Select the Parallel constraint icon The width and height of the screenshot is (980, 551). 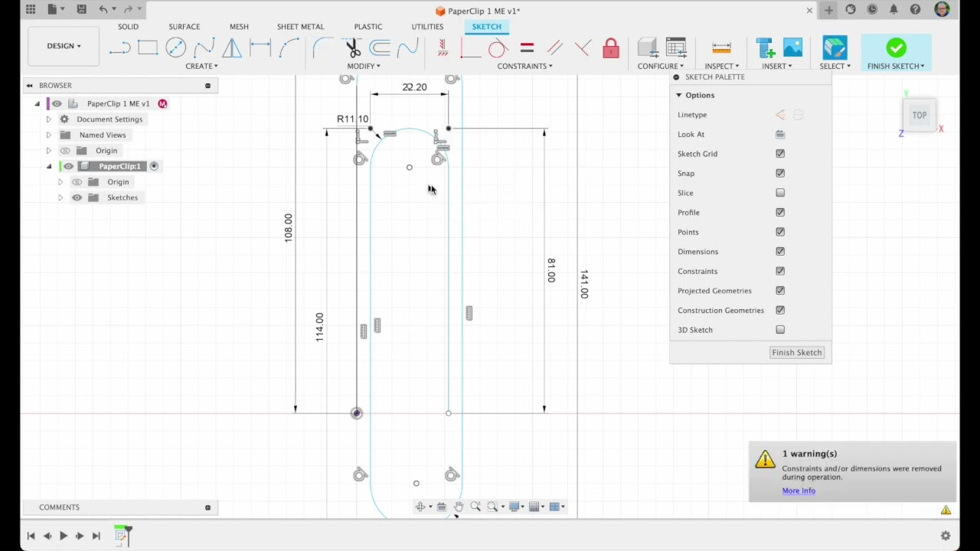555,49
